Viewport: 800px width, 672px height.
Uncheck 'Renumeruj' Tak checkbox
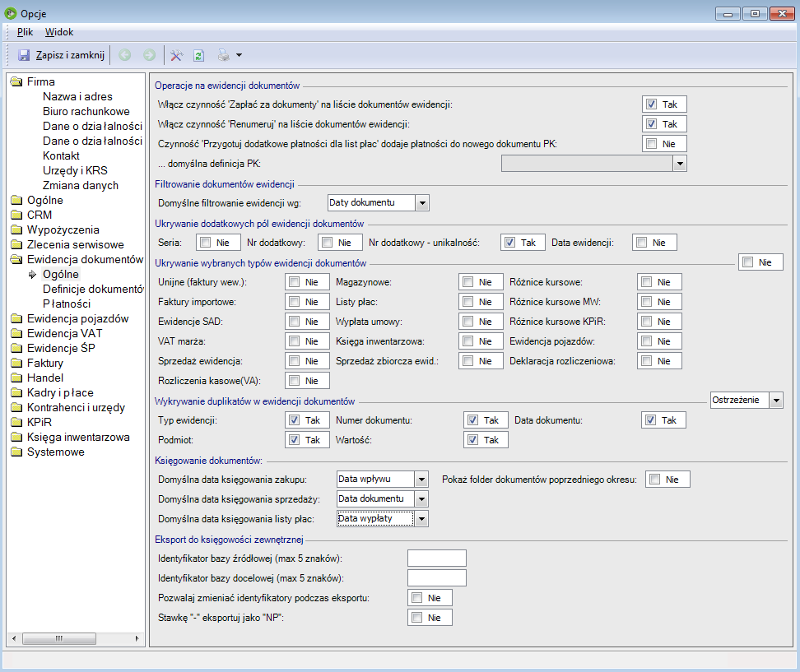point(651,124)
